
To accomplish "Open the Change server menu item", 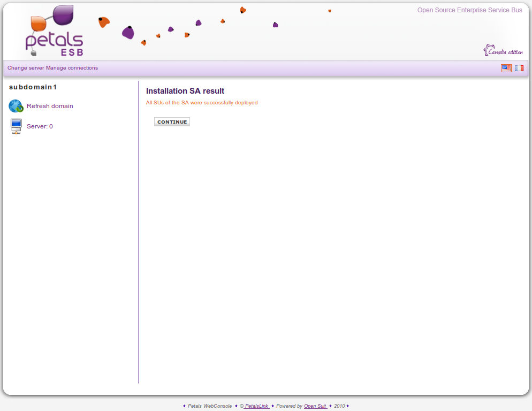I will (x=26, y=68).
